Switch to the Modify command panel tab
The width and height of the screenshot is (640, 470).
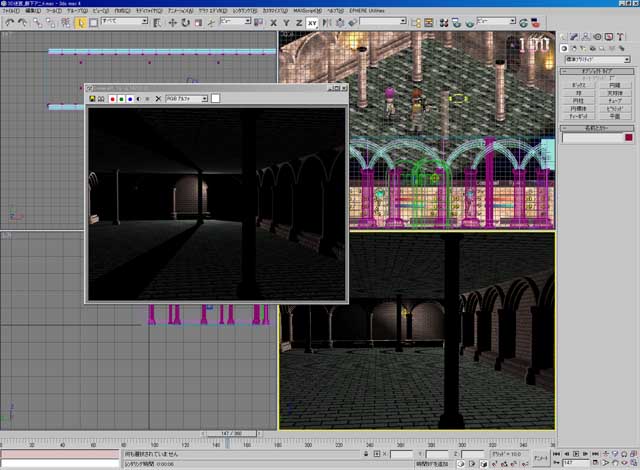pyautogui.click(x=574, y=37)
